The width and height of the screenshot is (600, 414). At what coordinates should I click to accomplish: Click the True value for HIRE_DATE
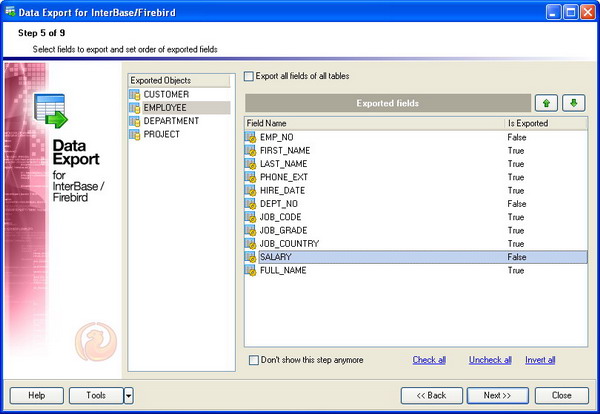(x=516, y=191)
